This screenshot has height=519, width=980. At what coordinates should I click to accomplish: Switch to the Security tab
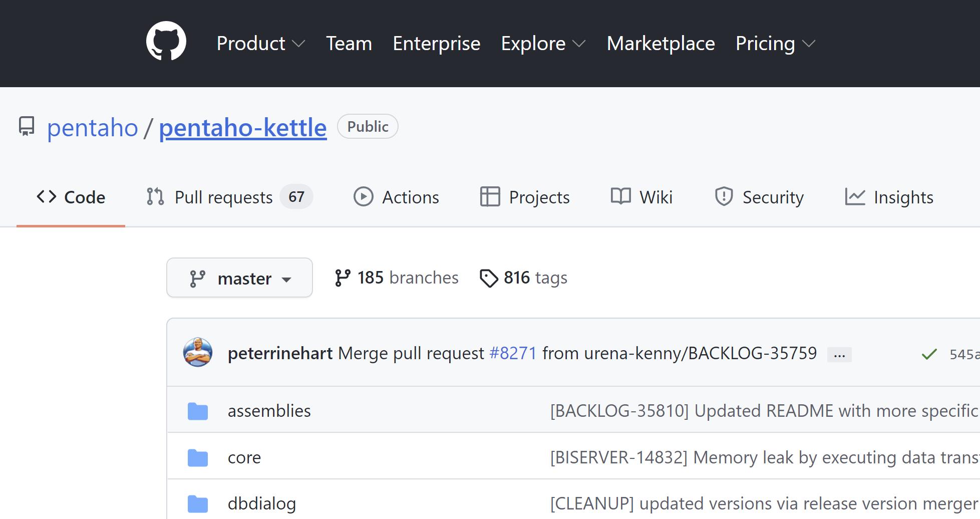tap(759, 197)
